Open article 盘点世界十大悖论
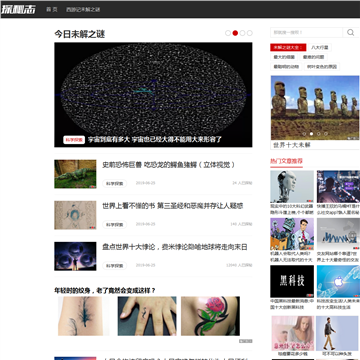360x360 pixels. pyautogui.click(x=175, y=247)
